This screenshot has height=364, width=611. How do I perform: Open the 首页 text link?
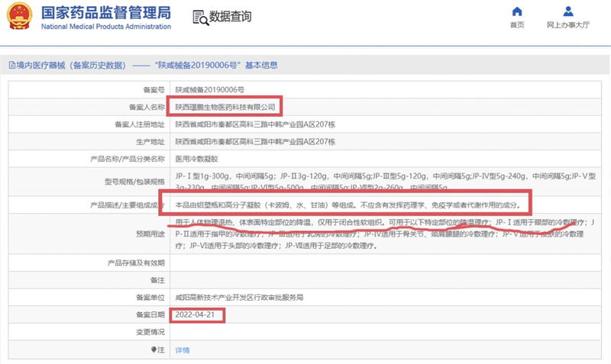click(x=517, y=25)
